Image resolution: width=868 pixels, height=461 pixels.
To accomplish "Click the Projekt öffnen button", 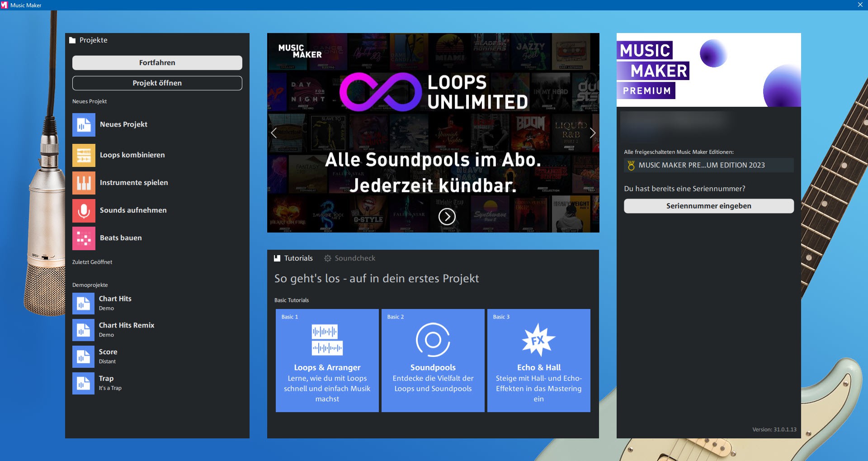I will [157, 83].
